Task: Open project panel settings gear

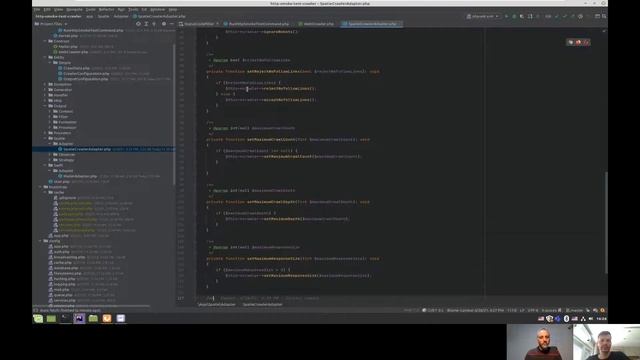Action: tap(164, 24)
